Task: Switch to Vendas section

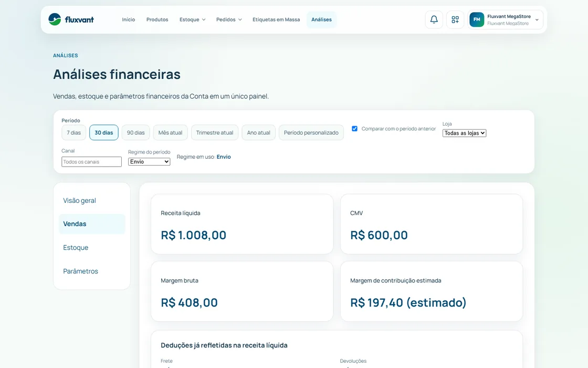Action: point(92,224)
